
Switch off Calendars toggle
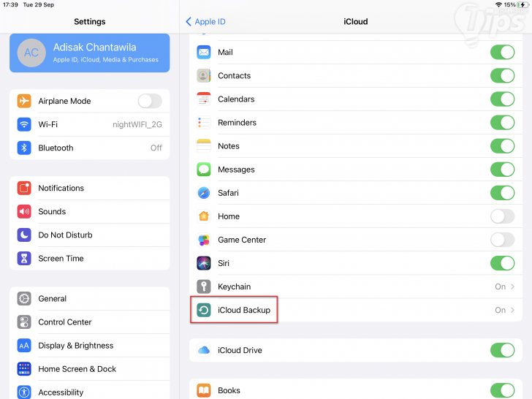(502, 99)
